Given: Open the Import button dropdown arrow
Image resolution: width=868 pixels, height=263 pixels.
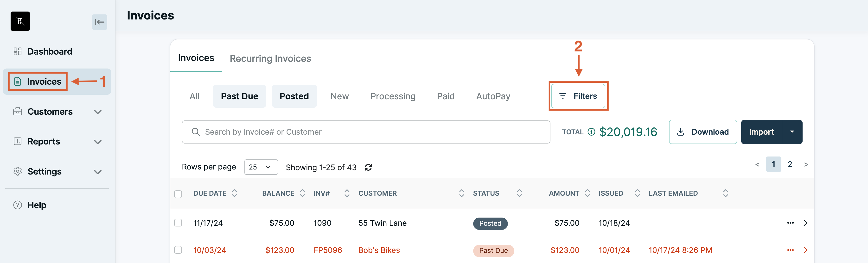Looking at the screenshot, I should (x=792, y=132).
